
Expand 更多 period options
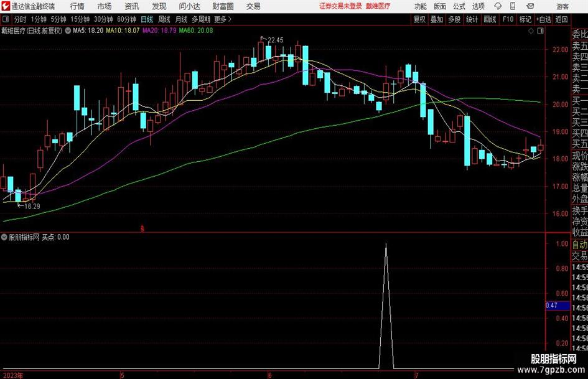click(x=223, y=19)
